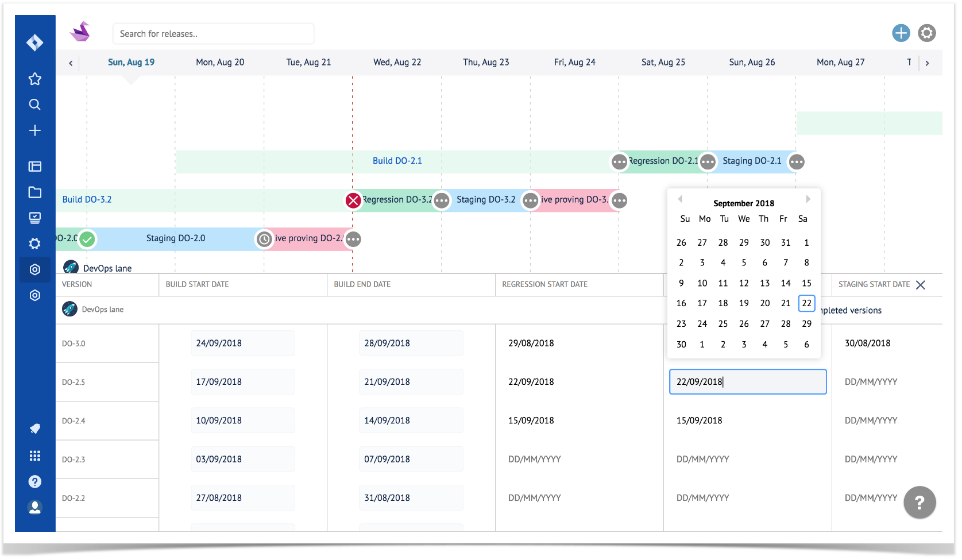Viewport: 962px width, 560px height.
Task: Show previous month in date picker
Action: point(681,199)
